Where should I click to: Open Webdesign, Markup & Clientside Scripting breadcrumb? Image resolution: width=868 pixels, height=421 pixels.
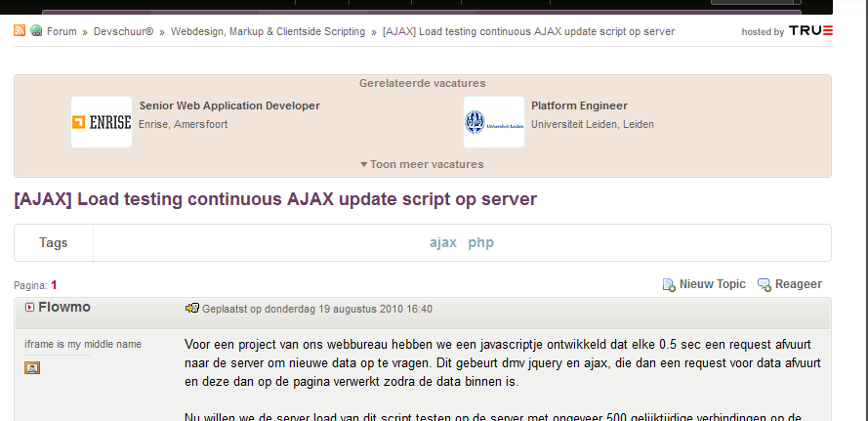(x=269, y=31)
